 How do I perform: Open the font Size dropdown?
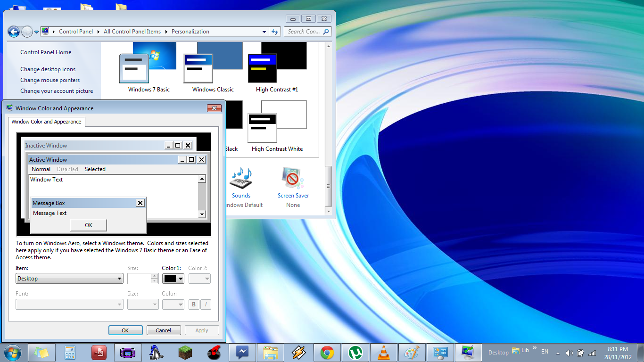pos(143,304)
